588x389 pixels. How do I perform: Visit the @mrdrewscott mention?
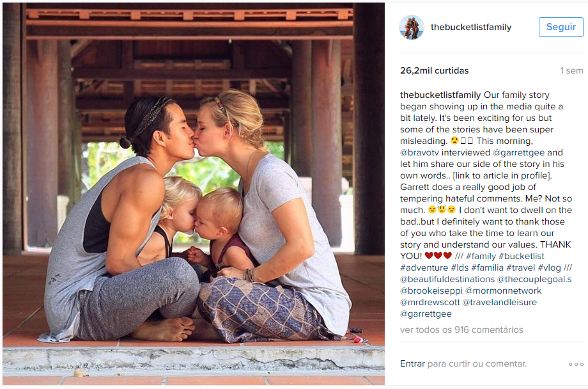(x=429, y=302)
